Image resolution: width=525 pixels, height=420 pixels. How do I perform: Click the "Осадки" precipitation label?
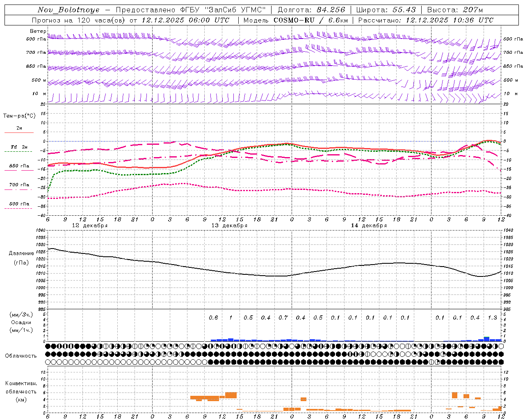pyautogui.click(x=21, y=322)
